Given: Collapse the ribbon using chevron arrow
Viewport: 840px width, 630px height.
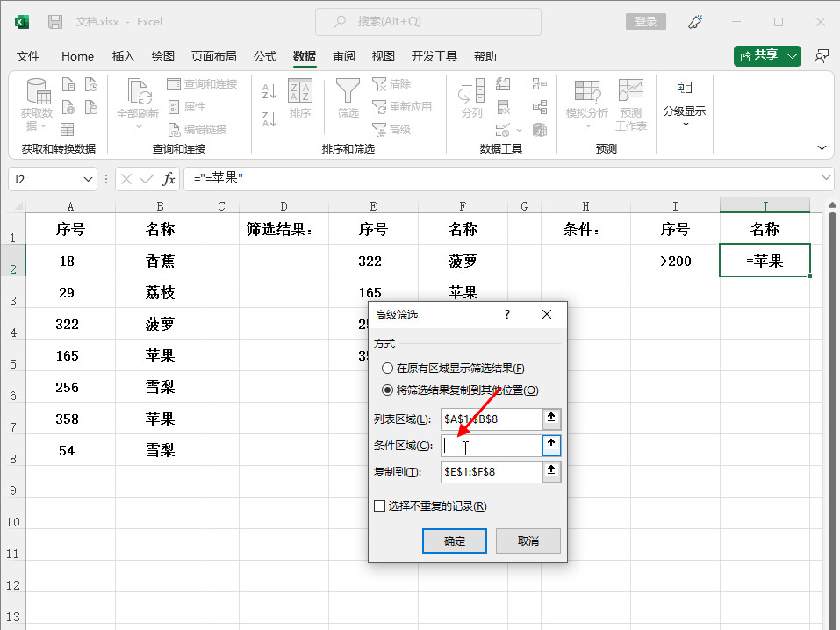Looking at the screenshot, I should pos(822,148).
